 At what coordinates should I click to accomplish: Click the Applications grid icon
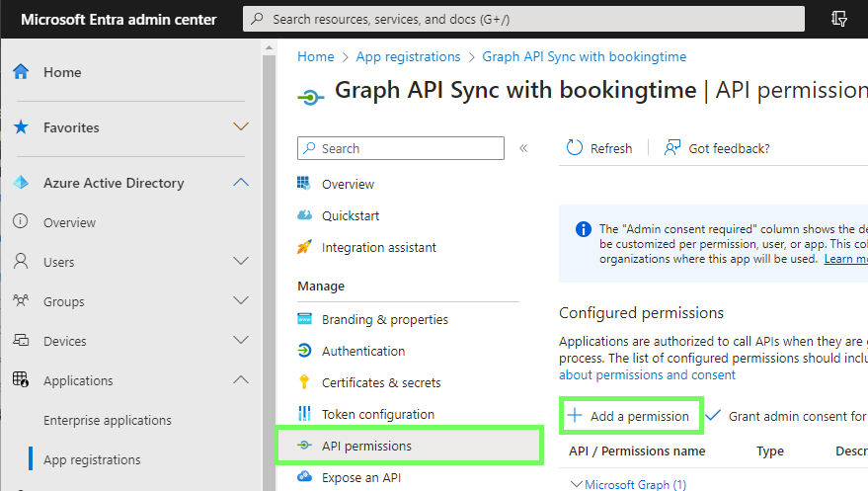click(21, 379)
